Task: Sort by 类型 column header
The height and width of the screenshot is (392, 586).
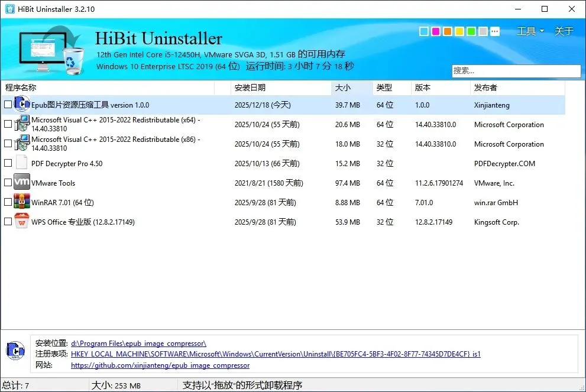Action: pos(391,88)
